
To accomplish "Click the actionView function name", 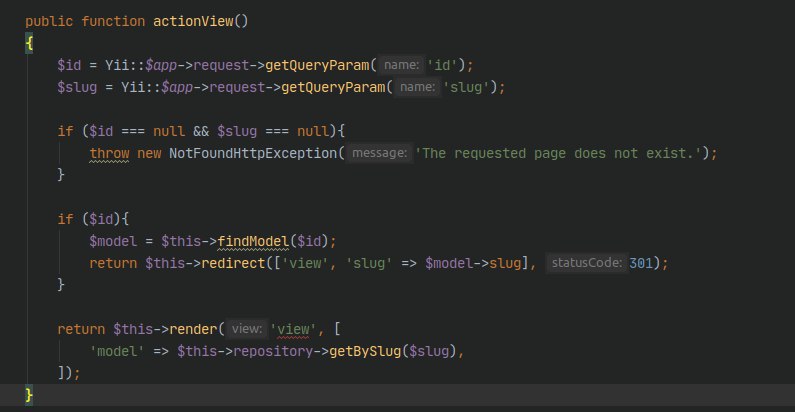I will point(193,21).
